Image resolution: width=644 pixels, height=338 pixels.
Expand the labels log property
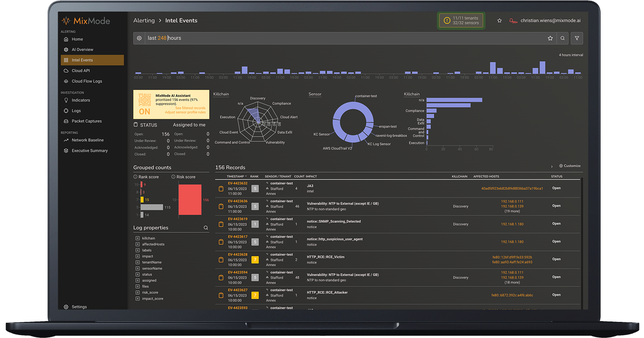138,250
